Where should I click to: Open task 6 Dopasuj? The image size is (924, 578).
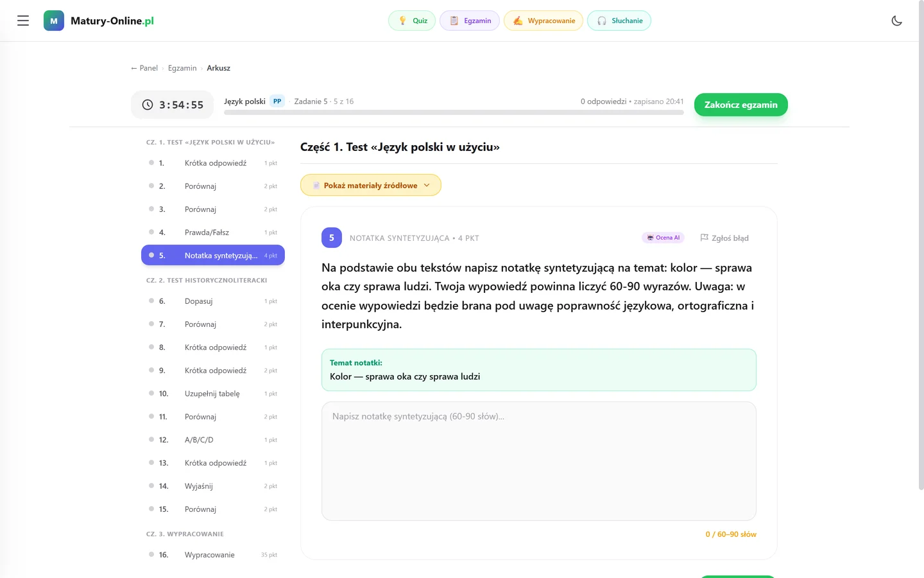point(213,301)
